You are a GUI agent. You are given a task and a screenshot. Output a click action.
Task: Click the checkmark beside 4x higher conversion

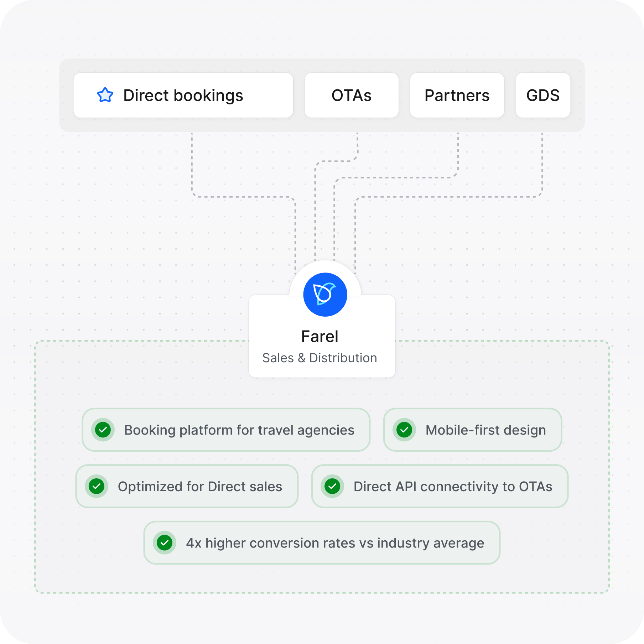165,543
